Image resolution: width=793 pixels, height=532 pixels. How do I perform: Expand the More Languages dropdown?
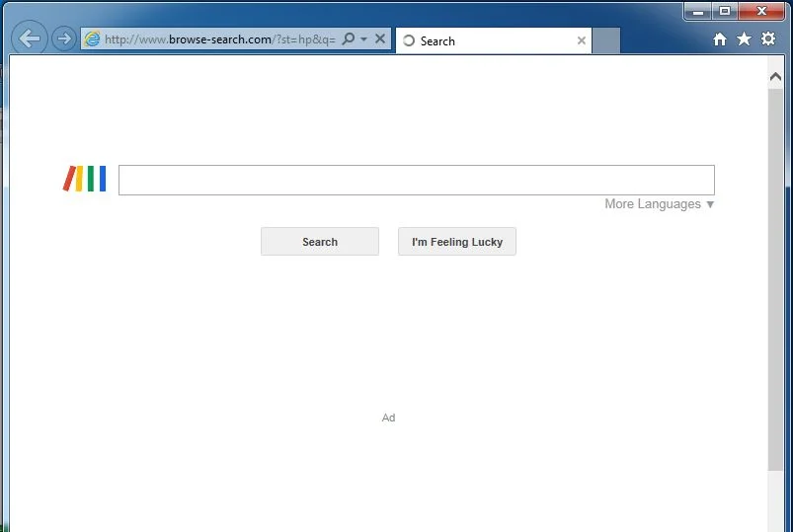[660, 204]
